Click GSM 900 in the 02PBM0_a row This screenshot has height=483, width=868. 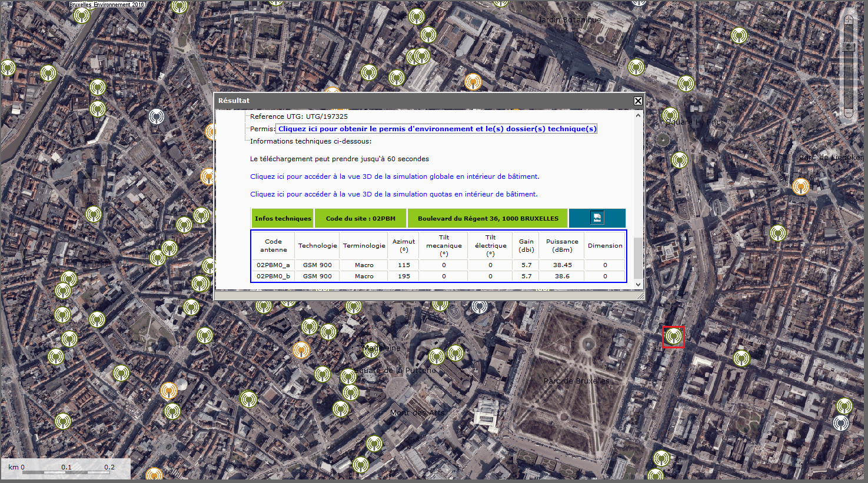coord(317,265)
